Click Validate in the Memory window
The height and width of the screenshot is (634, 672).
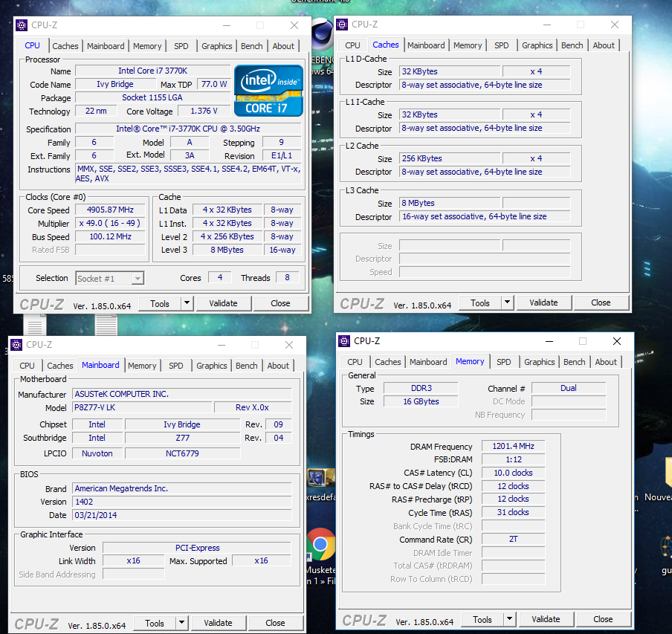pos(546,619)
